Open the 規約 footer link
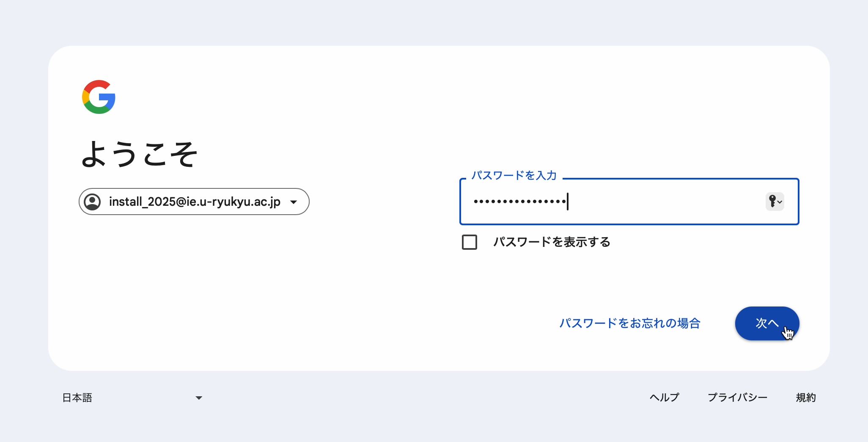This screenshot has width=868, height=442. click(x=806, y=398)
